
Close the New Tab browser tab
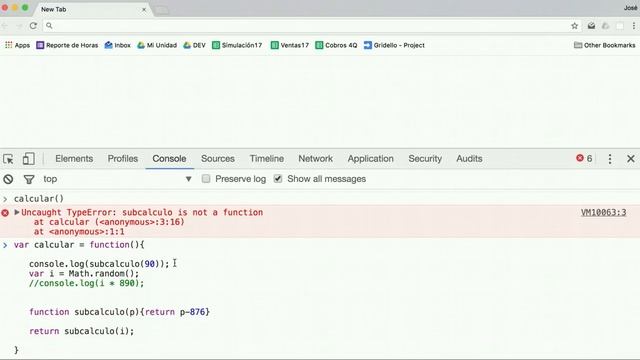(144, 9)
